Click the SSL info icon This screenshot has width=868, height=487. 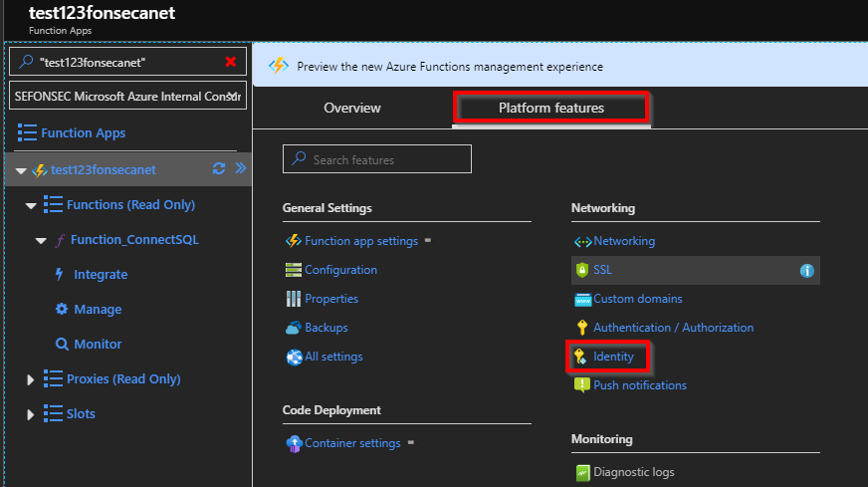(807, 270)
